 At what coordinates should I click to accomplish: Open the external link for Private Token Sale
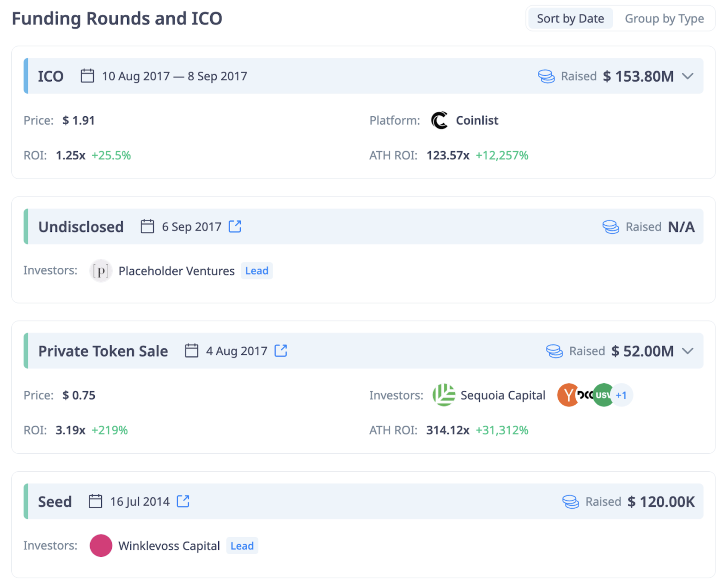tap(281, 350)
